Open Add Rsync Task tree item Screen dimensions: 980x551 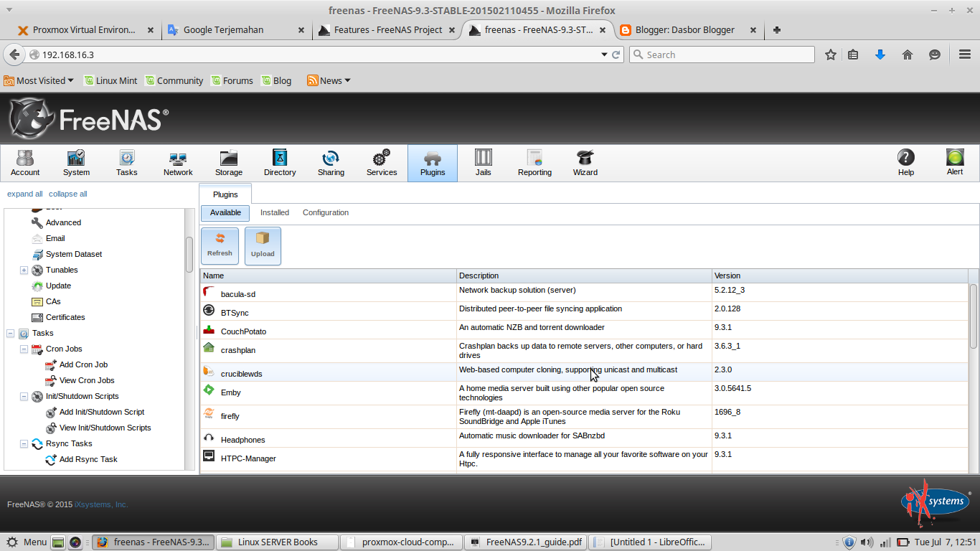point(88,459)
